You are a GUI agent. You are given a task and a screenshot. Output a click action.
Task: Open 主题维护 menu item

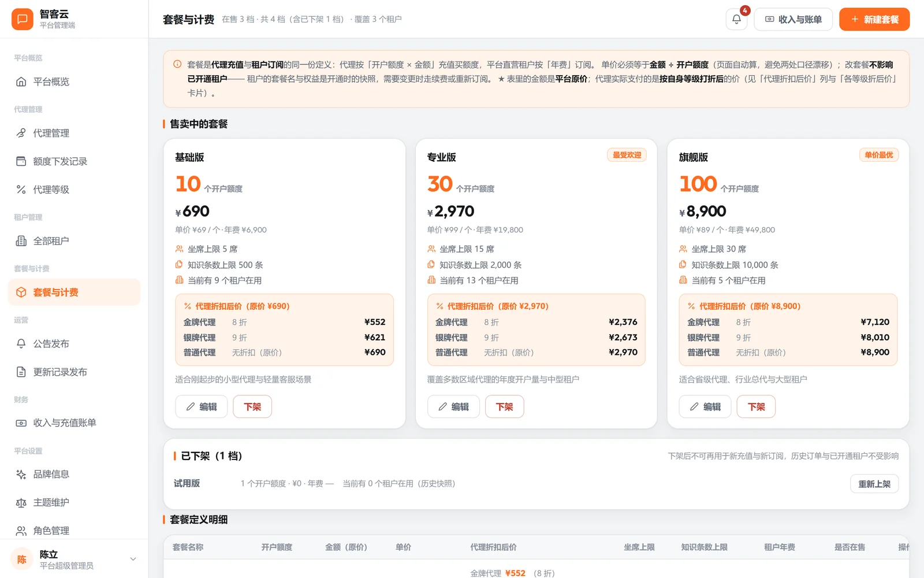(x=74, y=503)
